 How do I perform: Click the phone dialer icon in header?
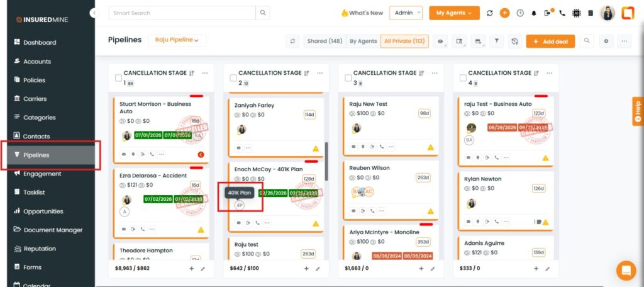tap(562, 13)
